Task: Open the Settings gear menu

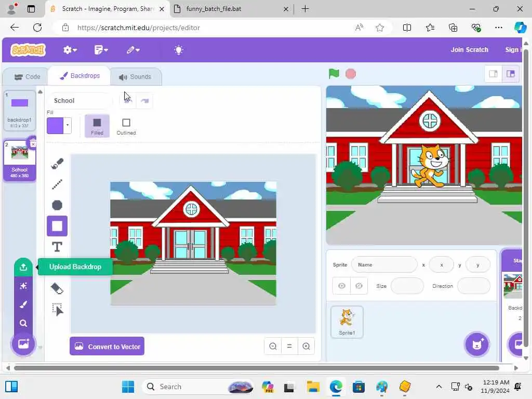Action: [70, 50]
